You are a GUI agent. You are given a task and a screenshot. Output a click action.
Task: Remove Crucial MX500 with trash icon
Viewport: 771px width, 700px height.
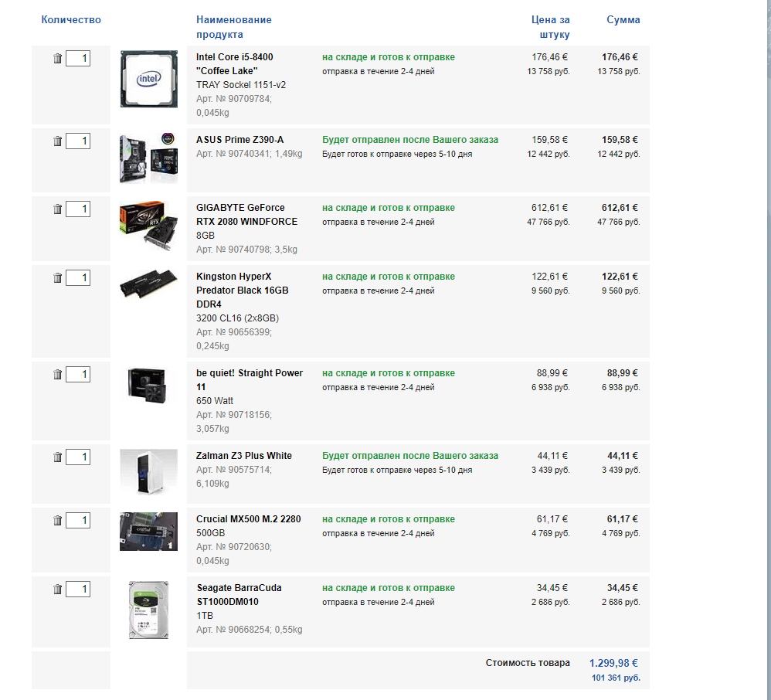tap(57, 521)
